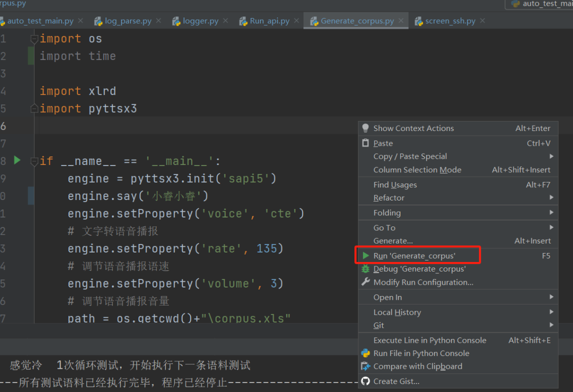Open the Folding submenu
Image resolution: width=573 pixels, height=392 pixels.
pyautogui.click(x=458, y=213)
